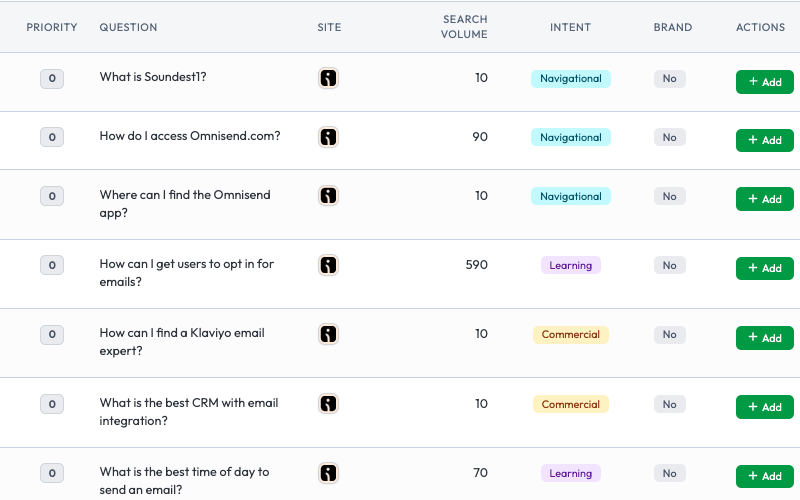This screenshot has width=800, height=500.
Task: Click site icon for 'best CRM with email integration' row
Action: pos(329,404)
